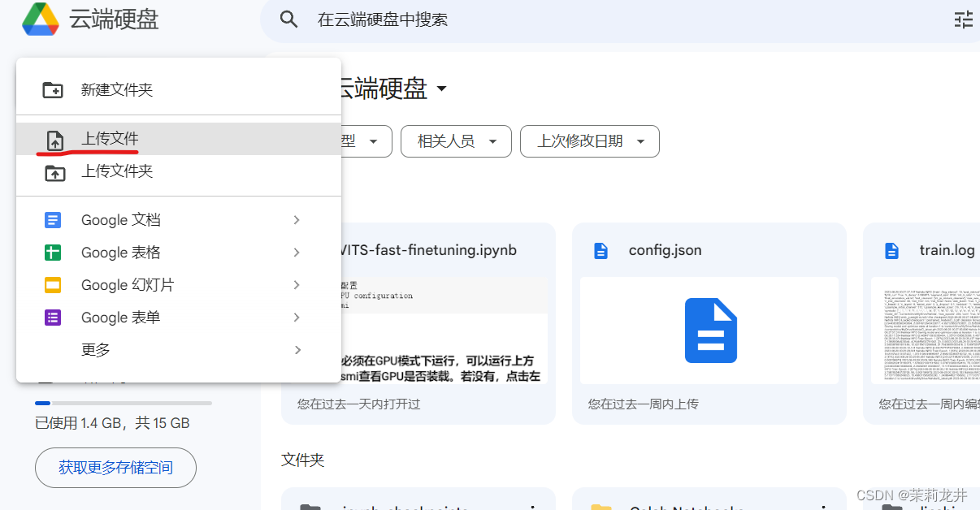Choose 上传文件 from the menu
Image resolution: width=980 pixels, height=510 pixels.
[x=179, y=139]
